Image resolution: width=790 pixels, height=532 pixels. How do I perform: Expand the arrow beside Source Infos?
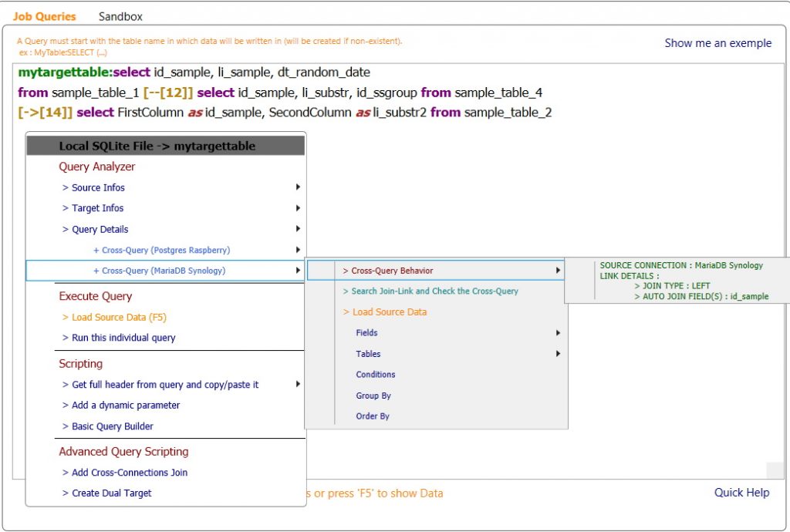[x=298, y=187]
